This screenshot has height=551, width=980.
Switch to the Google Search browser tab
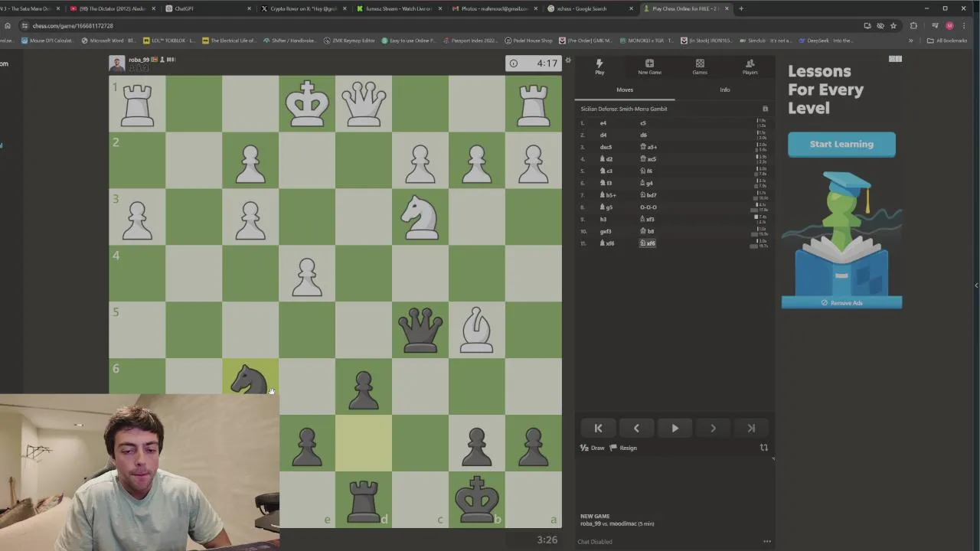590,8
